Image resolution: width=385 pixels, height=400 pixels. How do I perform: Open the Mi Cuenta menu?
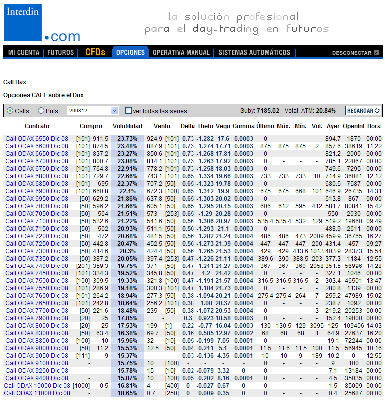pos(24,53)
